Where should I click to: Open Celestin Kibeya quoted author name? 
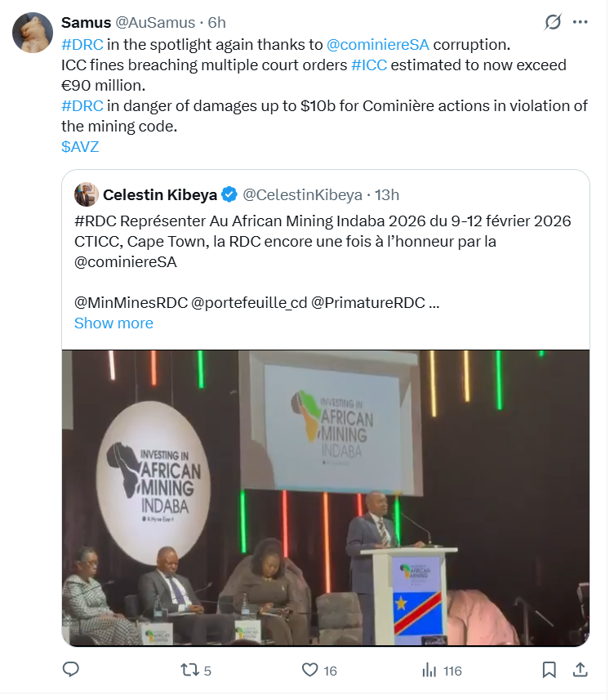pos(161,194)
